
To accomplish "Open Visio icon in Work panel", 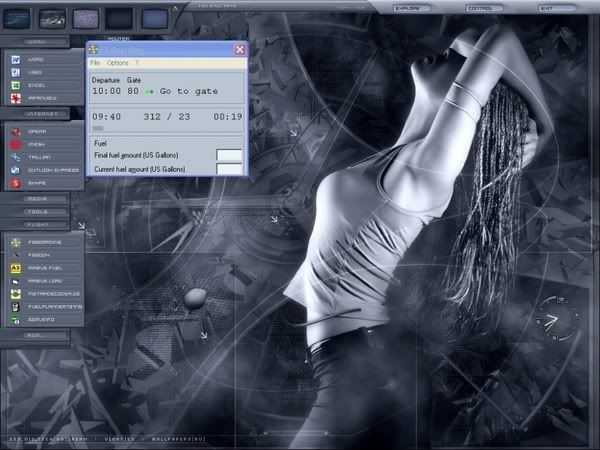I will click(16, 72).
